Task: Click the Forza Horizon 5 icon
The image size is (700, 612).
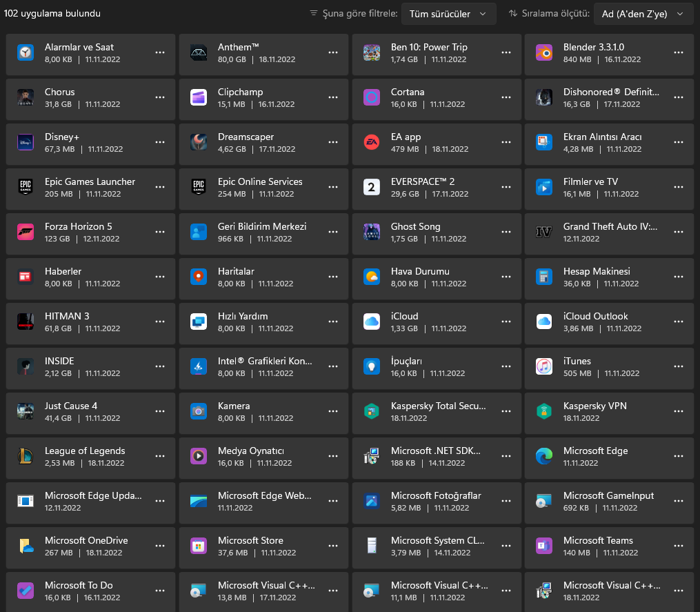Action: [26, 232]
